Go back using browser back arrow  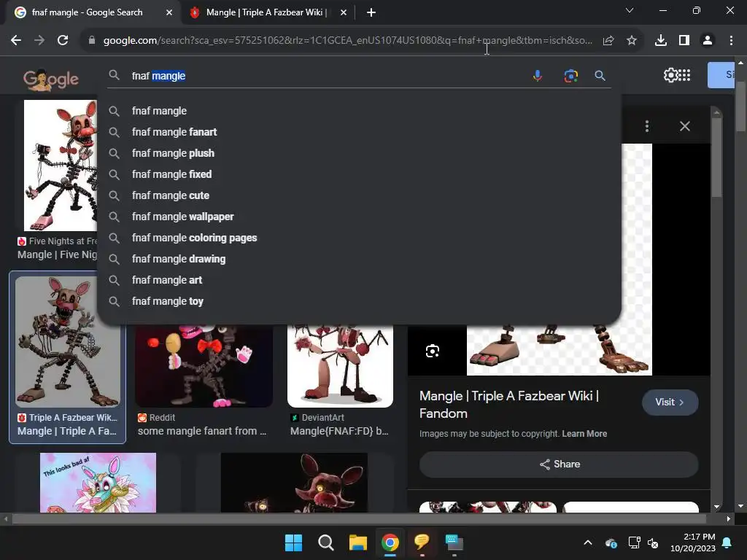(16, 41)
